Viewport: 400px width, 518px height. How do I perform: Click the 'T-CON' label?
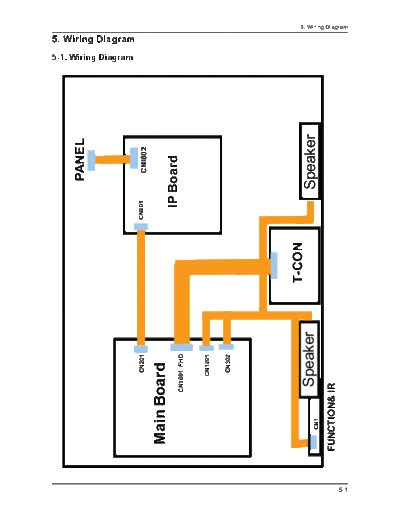tap(298, 263)
